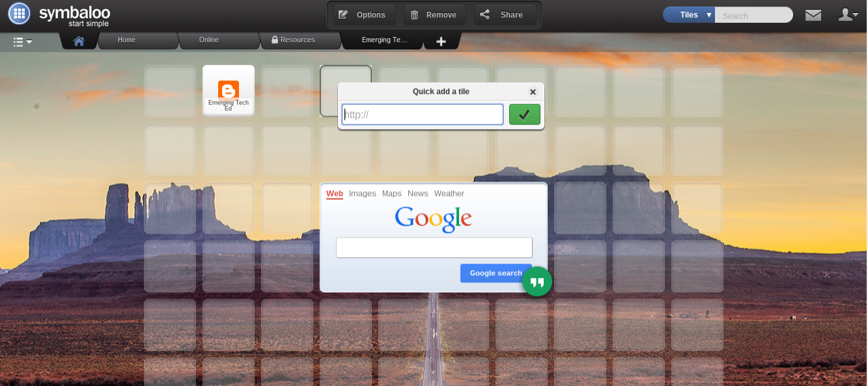The height and width of the screenshot is (386, 868).
Task: Open the Emerging Tech Ed Blogger tile
Action: click(229, 90)
